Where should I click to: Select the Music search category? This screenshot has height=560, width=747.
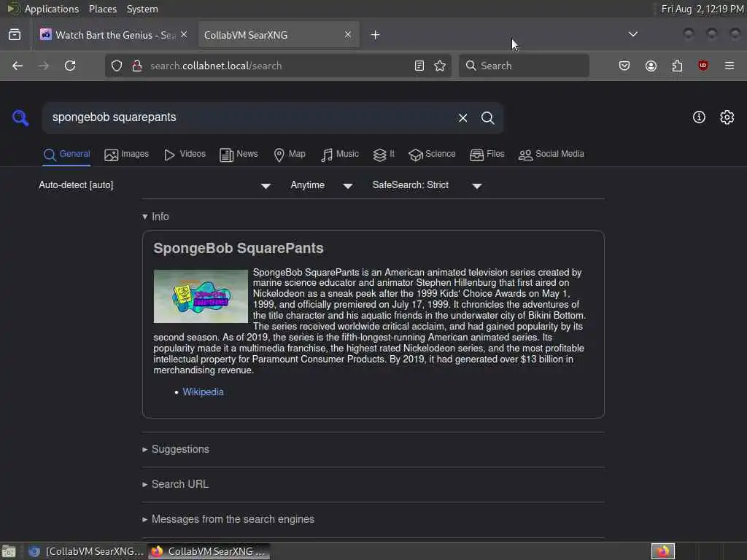click(x=340, y=155)
